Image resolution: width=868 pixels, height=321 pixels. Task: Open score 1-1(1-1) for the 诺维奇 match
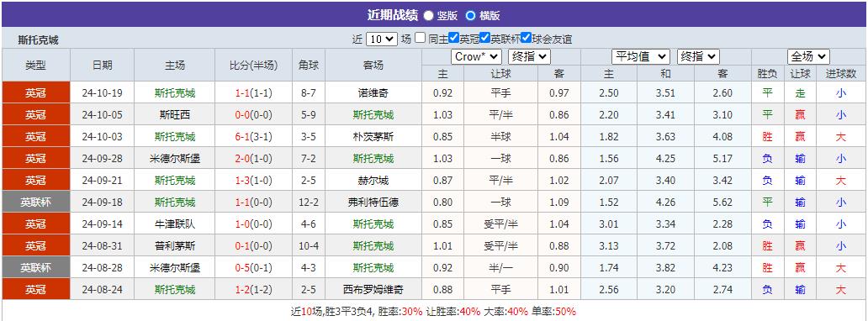[x=253, y=93]
